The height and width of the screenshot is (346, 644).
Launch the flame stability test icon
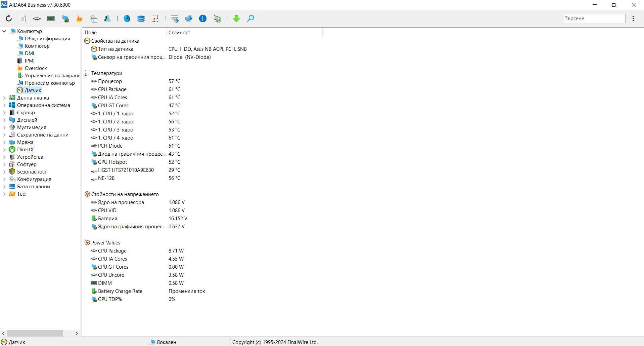point(80,18)
